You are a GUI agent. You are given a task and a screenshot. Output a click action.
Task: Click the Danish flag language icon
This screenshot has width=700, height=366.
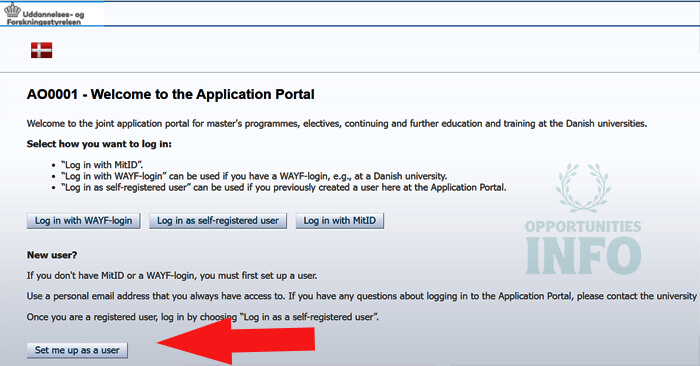coord(42,50)
